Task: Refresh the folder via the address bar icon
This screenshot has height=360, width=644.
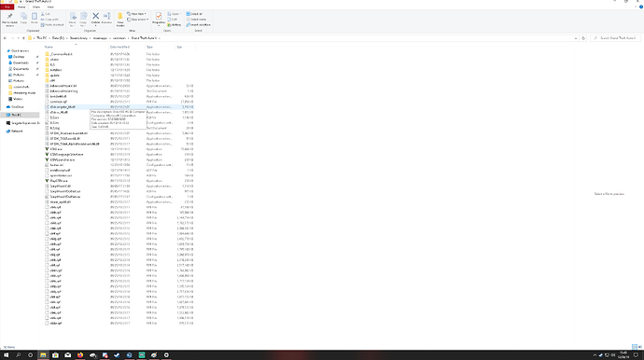Action: pyautogui.click(x=583, y=38)
